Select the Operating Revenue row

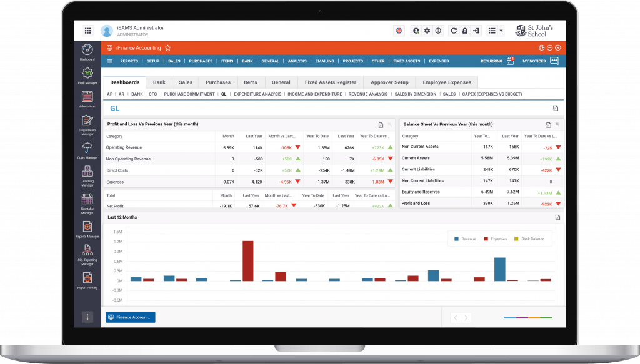point(249,147)
